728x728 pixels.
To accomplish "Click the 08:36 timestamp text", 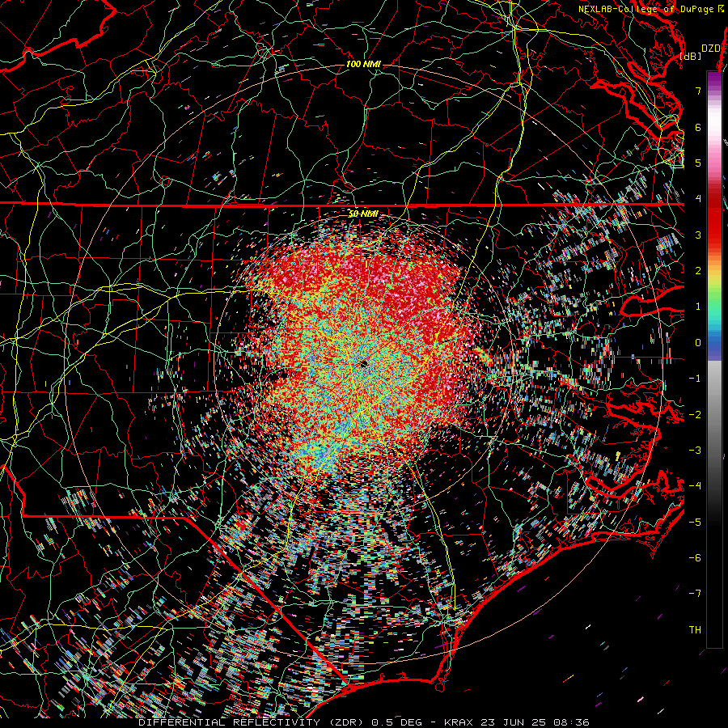I will [x=570, y=722].
